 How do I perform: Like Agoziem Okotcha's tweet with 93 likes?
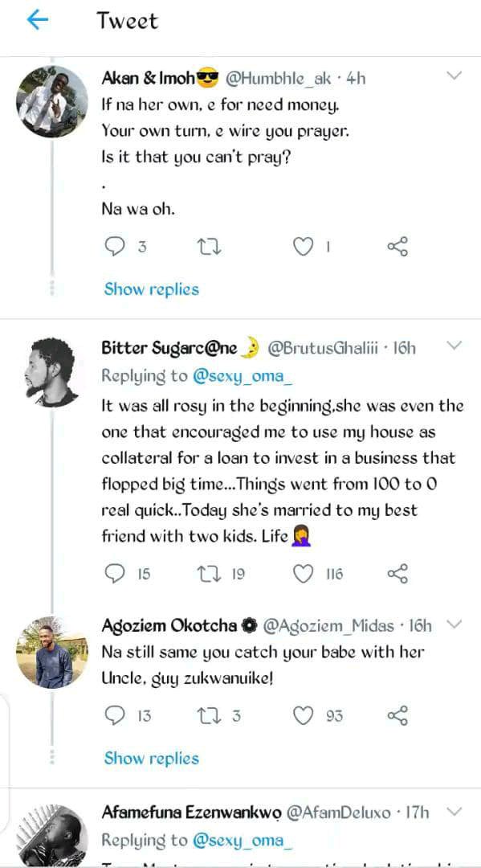[x=303, y=716]
